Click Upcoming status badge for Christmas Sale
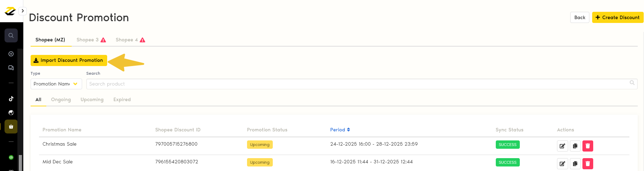644x171 pixels. pyautogui.click(x=260, y=145)
